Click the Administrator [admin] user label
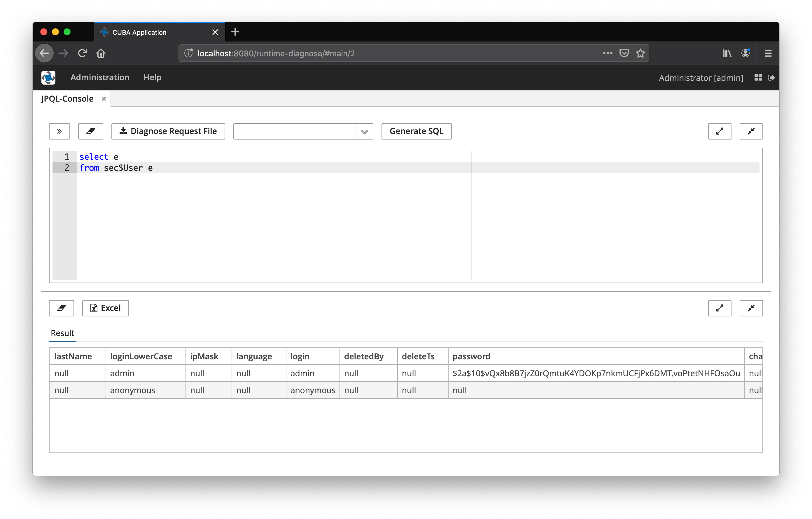 701,78
